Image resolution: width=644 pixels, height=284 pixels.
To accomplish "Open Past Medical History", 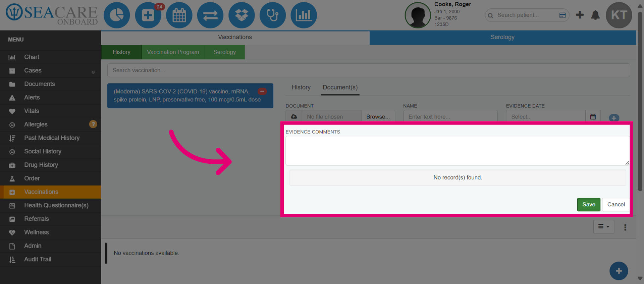I will pyautogui.click(x=51, y=138).
